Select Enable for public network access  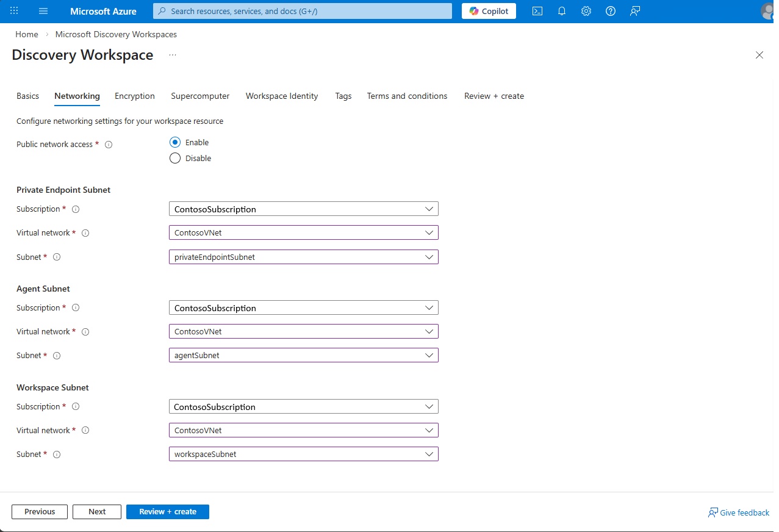tap(175, 142)
